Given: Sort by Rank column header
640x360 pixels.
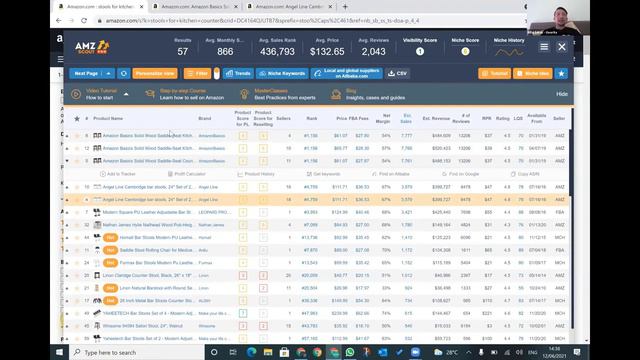Looking at the screenshot, I should click(x=312, y=118).
